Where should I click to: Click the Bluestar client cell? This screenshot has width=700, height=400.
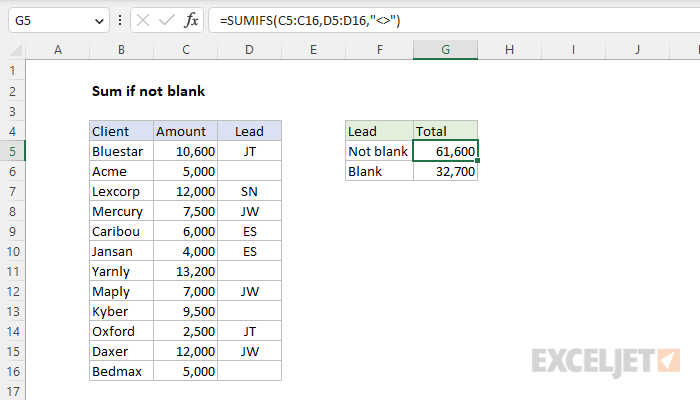(121, 151)
